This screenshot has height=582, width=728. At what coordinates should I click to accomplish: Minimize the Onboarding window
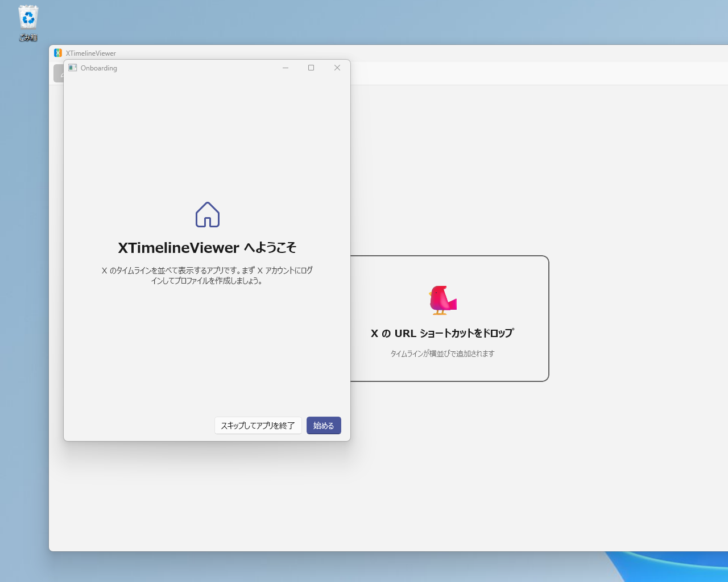[x=286, y=68]
